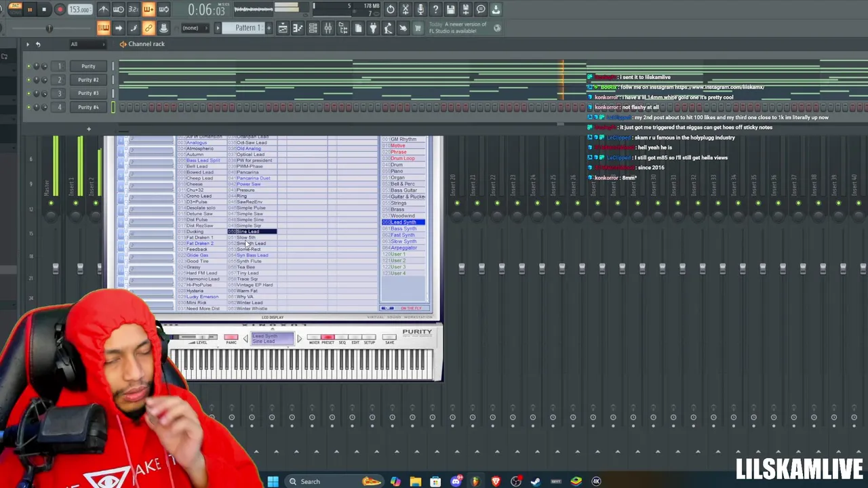Click the arrow left of Pattern 1
The width and height of the screenshot is (868, 488).
[218, 28]
